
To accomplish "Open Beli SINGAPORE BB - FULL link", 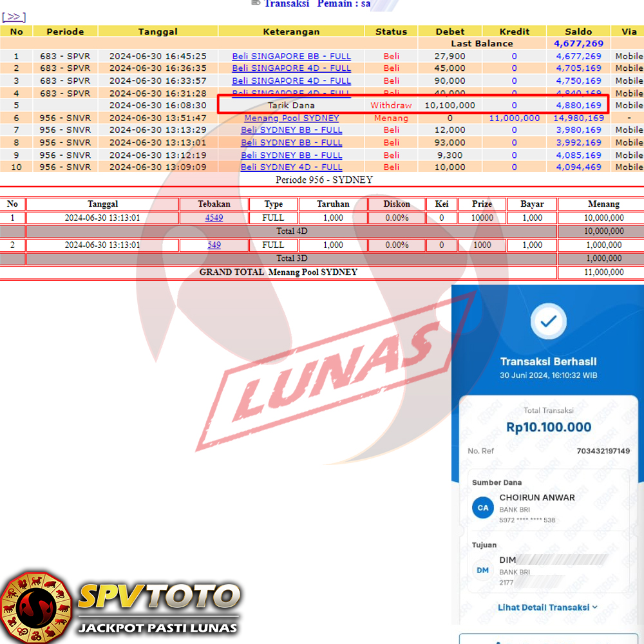I will tap(291, 56).
